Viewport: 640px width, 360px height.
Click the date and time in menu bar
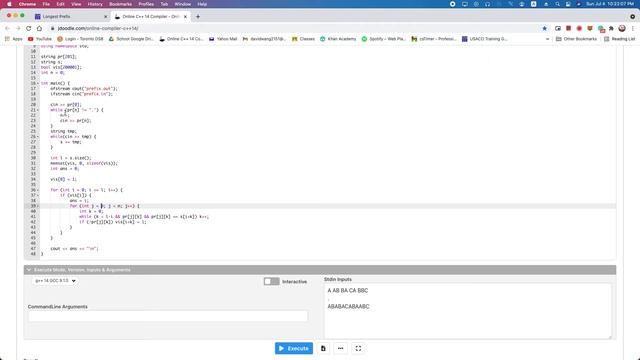(610, 4)
